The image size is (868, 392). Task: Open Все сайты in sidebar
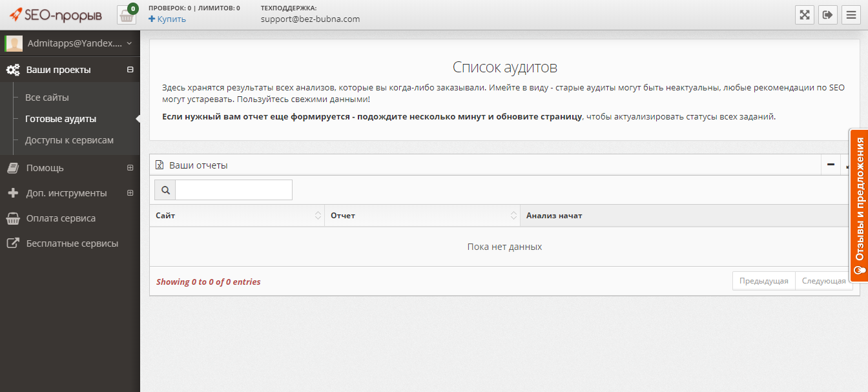coord(47,98)
